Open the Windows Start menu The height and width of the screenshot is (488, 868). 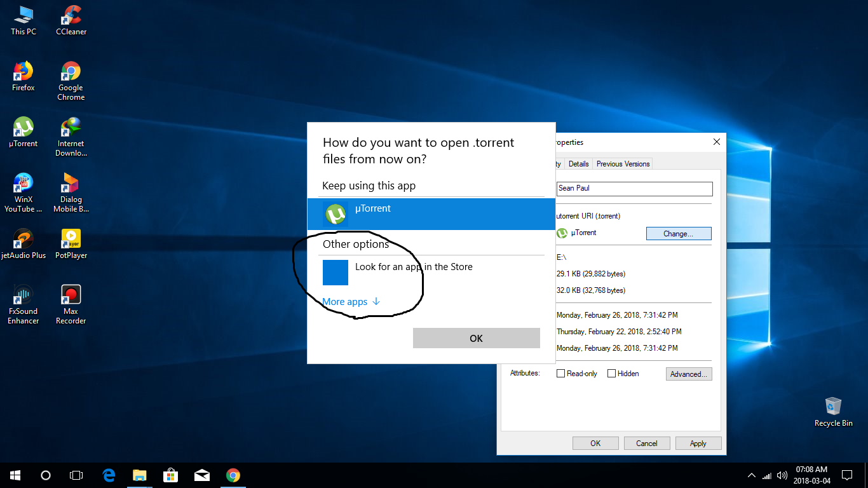point(15,475)
